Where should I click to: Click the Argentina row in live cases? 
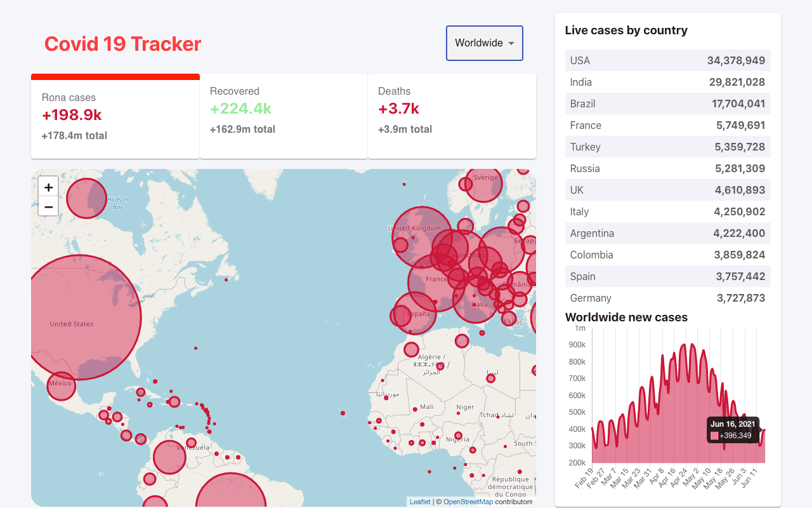pyautogui.click(x=668, y=233)
